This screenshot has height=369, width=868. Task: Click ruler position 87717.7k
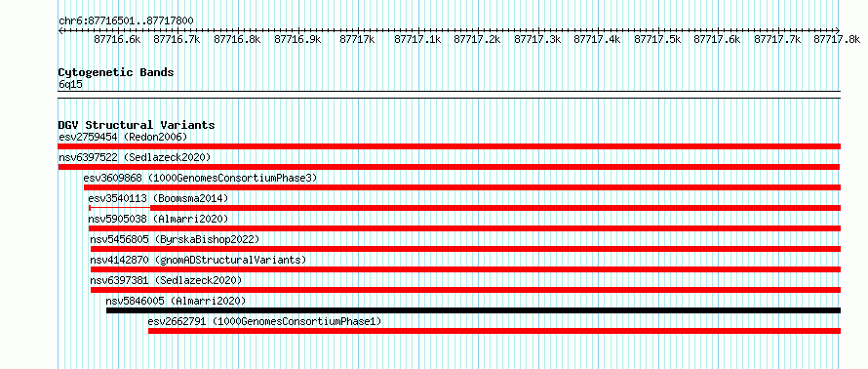(777, 39)
